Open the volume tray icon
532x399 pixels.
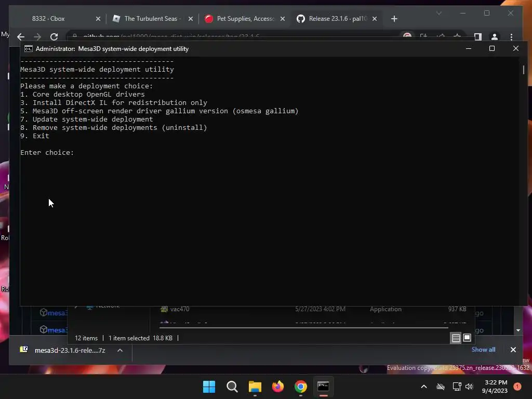pyautogui.click(x=469, y=387)
